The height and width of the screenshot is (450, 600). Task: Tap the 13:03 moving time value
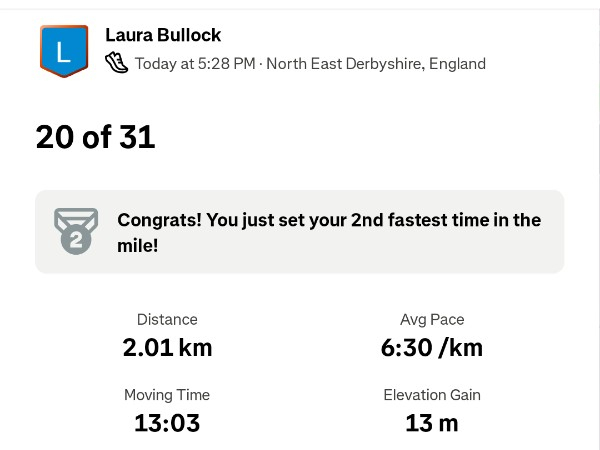(167, 423)
